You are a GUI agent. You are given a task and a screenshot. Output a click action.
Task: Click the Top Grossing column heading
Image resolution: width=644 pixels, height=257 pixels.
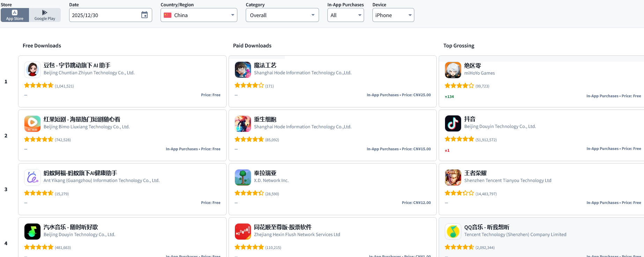[x=459, y=46]
